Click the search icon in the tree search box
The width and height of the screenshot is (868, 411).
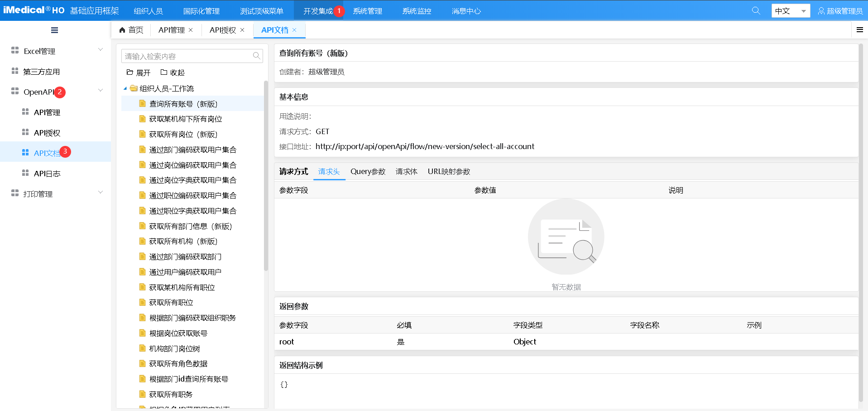click(256, 56)
